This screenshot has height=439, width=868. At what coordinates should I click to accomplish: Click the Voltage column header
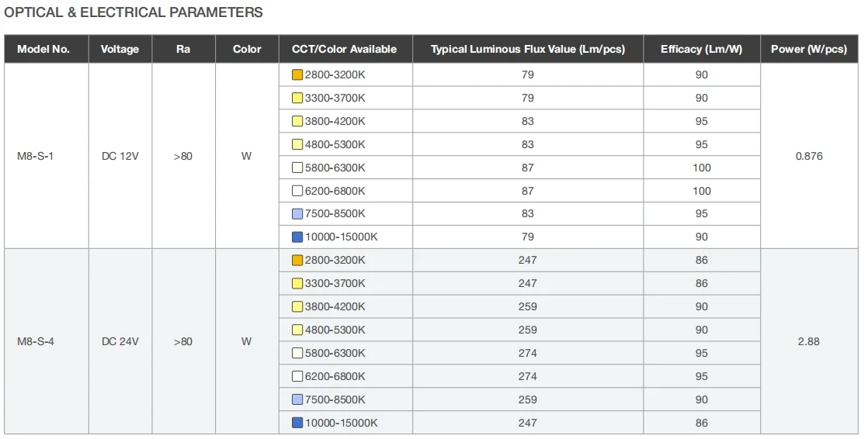click(x=120, y=49)
